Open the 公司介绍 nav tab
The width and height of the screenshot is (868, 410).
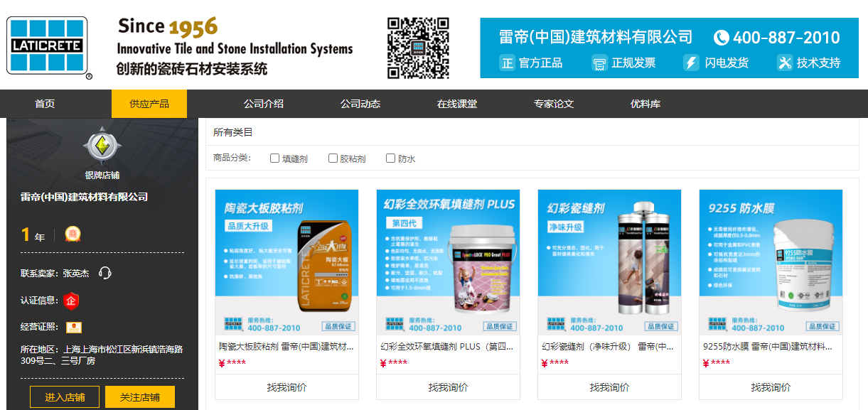264,104
